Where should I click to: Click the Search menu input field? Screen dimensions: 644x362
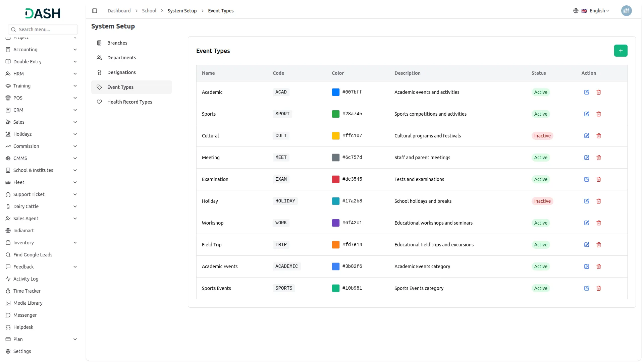pyautogui.click(x=43, y=29)
